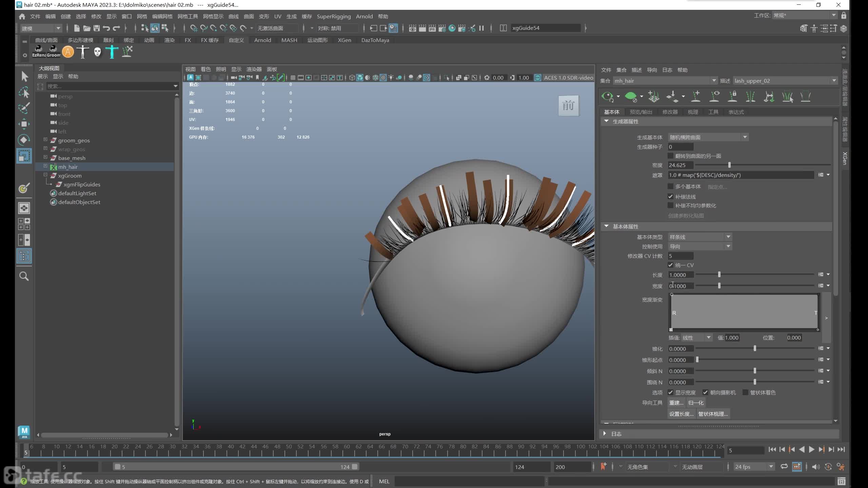The image size is (868, 488).
Task: Go to the start of the playback range
Action: 772,449
